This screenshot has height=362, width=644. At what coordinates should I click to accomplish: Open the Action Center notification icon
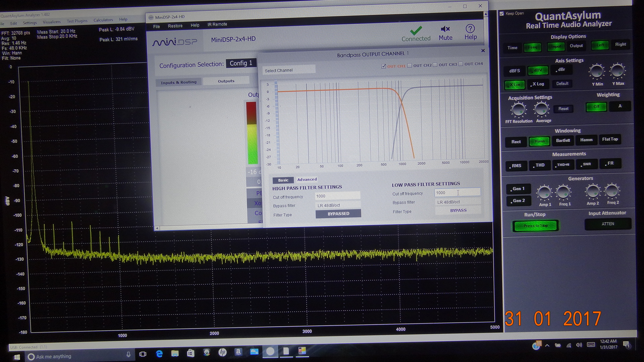pyautogui.click(x=626, y=345)
